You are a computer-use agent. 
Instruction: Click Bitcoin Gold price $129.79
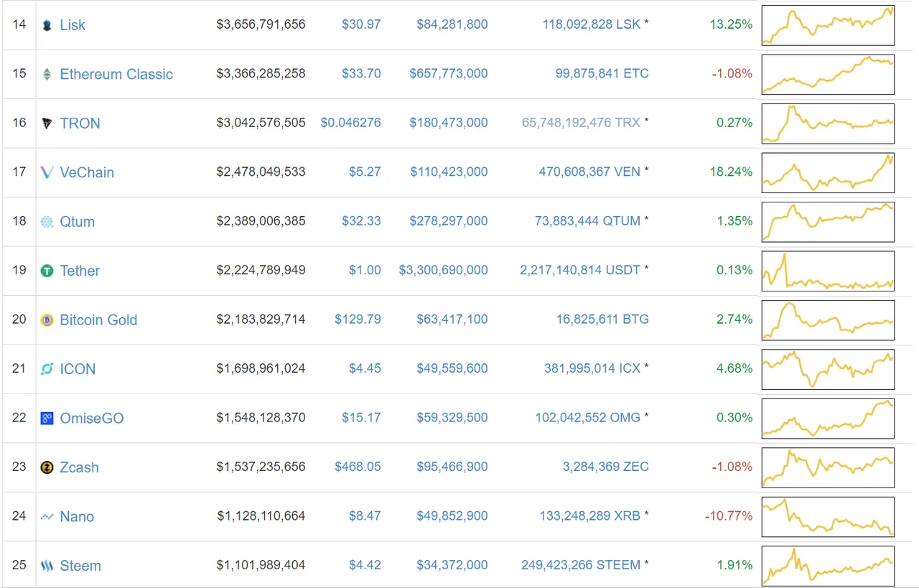pyautogui.click(x=358, y=319)
